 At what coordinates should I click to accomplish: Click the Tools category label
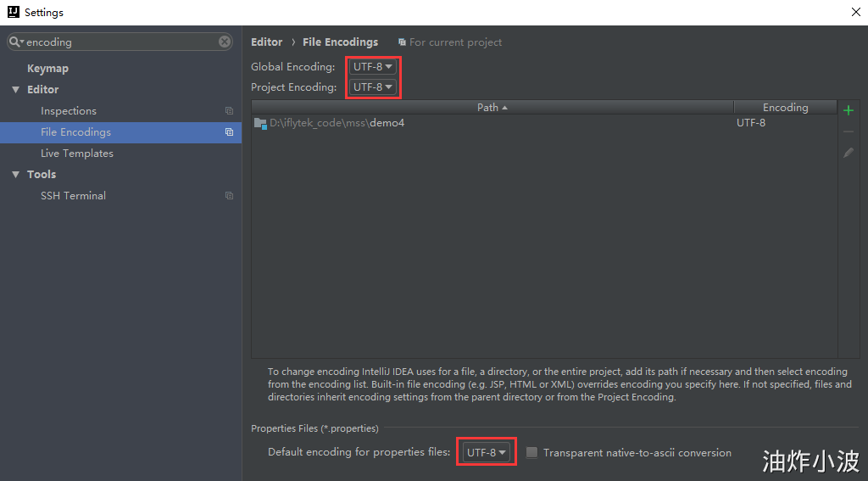coord(42,175)
